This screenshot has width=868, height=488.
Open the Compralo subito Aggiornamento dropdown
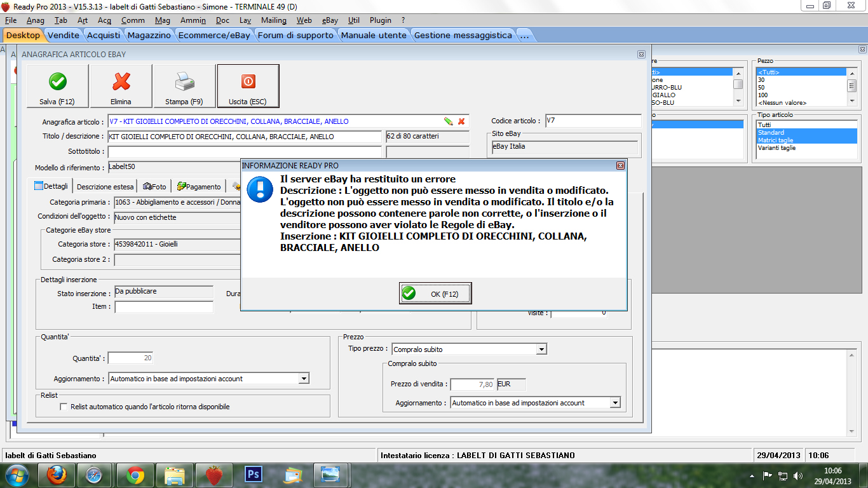[614, 402]
